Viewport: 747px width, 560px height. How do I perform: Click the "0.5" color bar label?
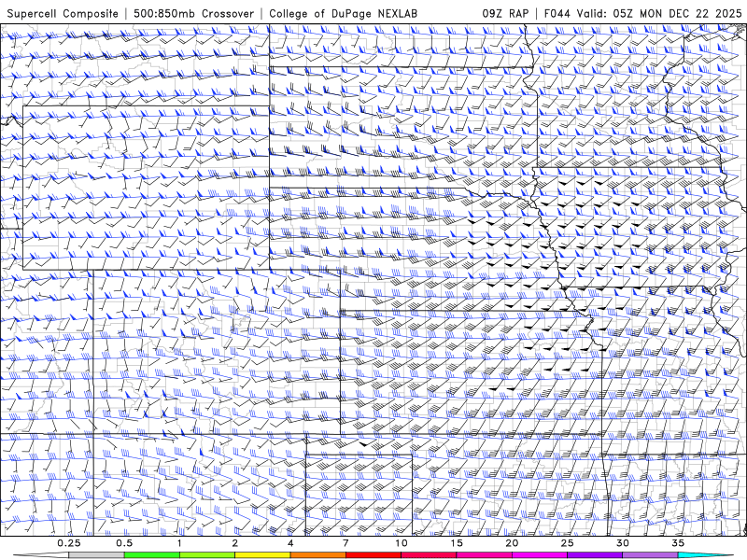coord(124,543)
